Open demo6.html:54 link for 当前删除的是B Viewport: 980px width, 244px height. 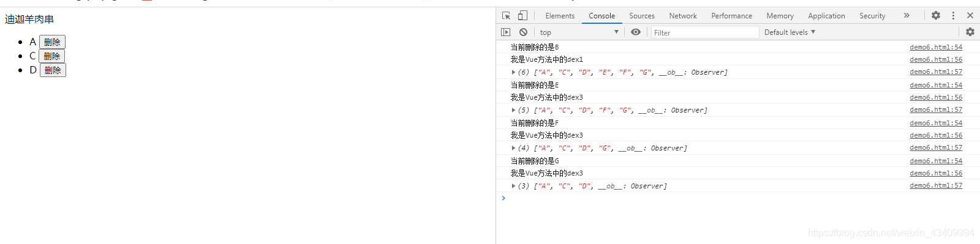coord(936,47)
